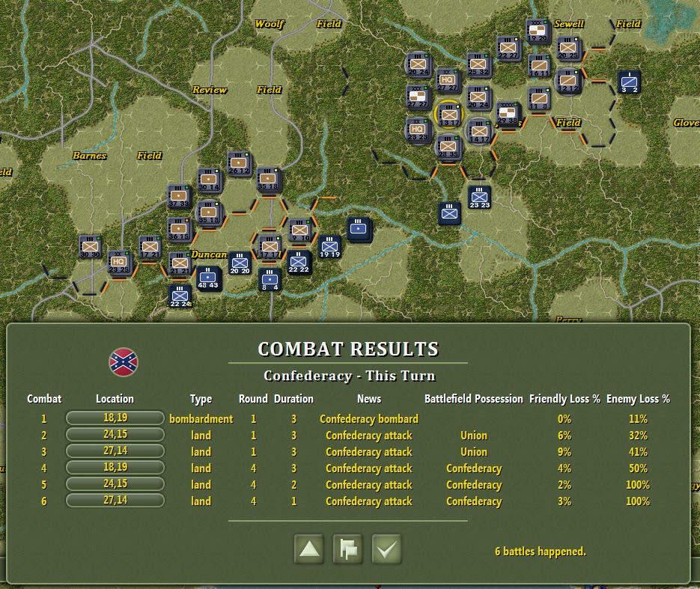Screen dimensions: 700x589
Task: Select Confederate infantry unit 30 30
Action: pyautogui.click(x=90, y=247)
